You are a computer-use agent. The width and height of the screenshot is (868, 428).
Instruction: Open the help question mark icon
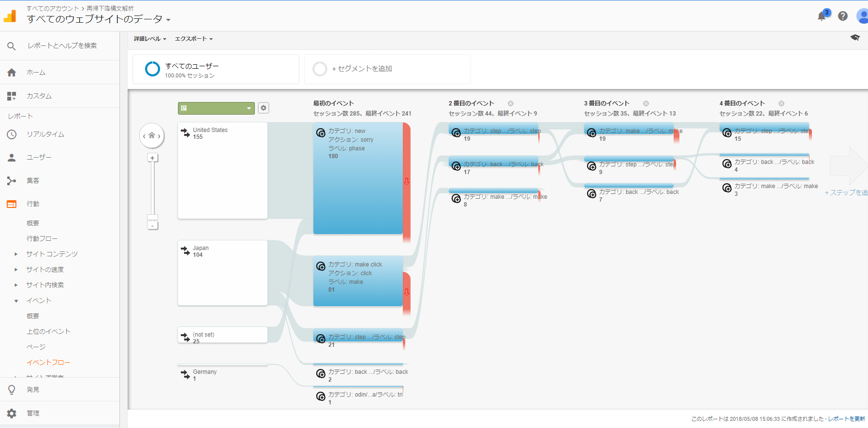[843, 16]
